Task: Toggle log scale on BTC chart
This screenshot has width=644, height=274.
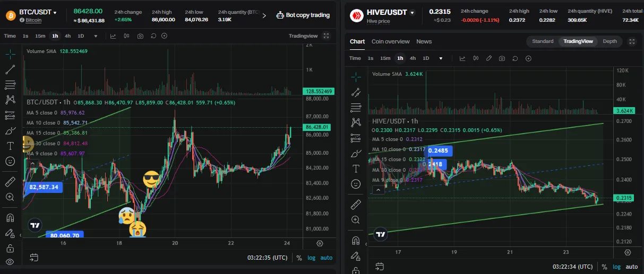Action: pyautogui.click(x=311, y=258)
